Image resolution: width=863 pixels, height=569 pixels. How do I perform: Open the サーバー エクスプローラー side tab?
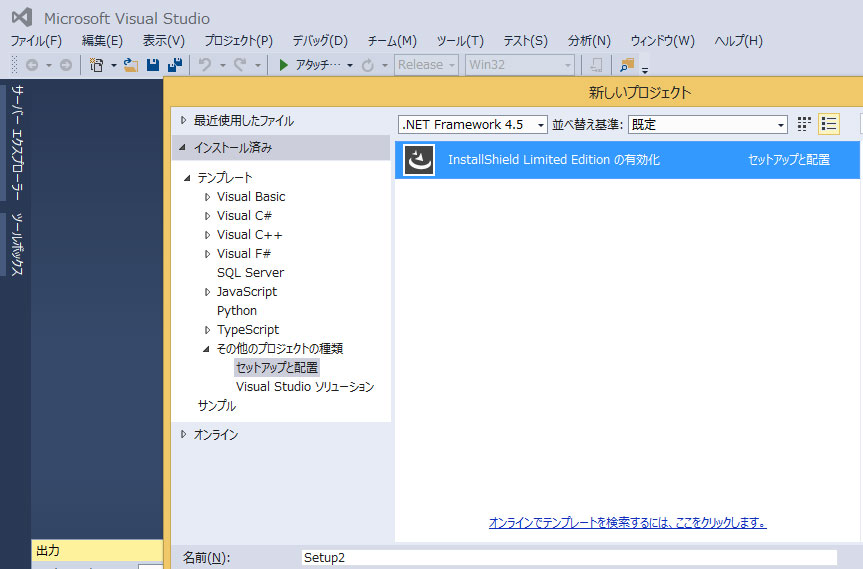(17, 143)
